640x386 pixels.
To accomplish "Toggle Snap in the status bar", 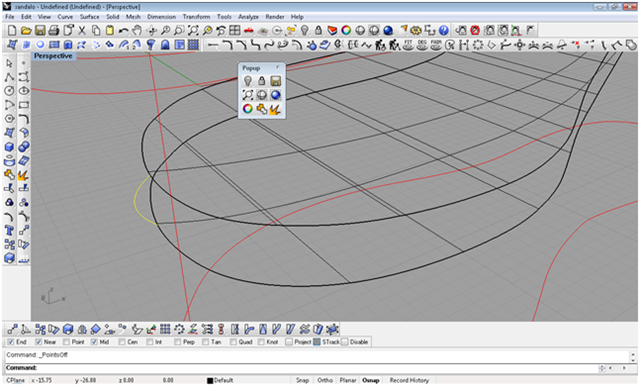I will tap(302, 380).
